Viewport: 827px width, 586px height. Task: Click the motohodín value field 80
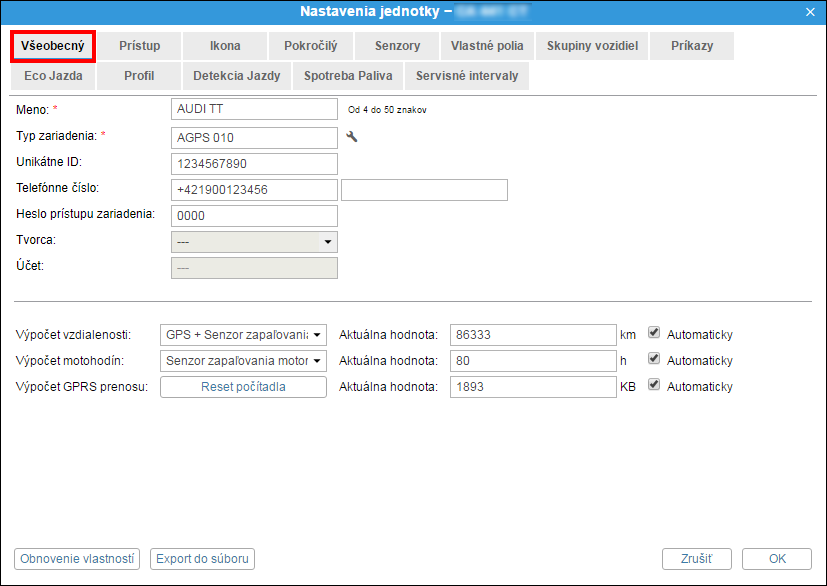click(533, 361)
